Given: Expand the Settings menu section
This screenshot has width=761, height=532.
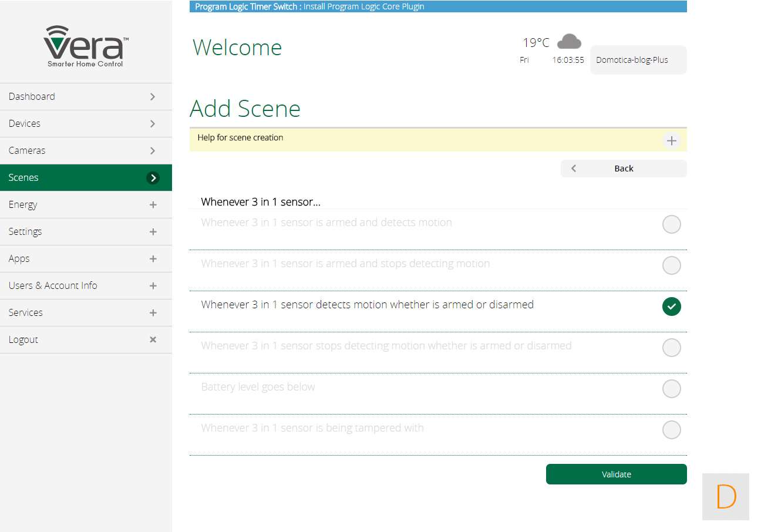Looking at the screenshot, I should point(86,232).
